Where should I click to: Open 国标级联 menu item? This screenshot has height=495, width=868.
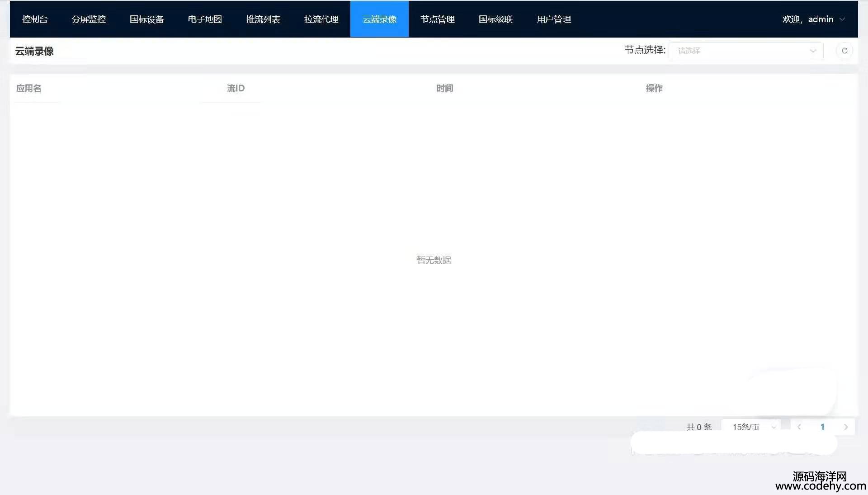pyautogui.click(x=495, y=19)
